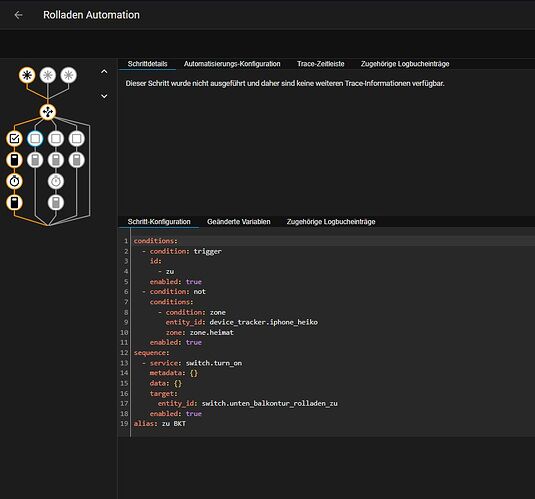Screen dimensions: 535x499
Task: Select the blue-outlined condition node of second branch
Action: coord(35,139)
